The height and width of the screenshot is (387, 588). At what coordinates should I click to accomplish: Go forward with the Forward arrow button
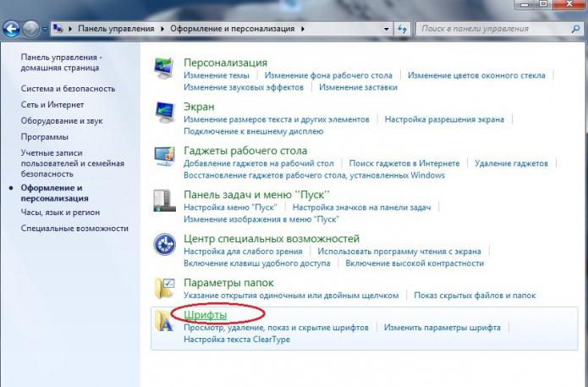(31, 29)
